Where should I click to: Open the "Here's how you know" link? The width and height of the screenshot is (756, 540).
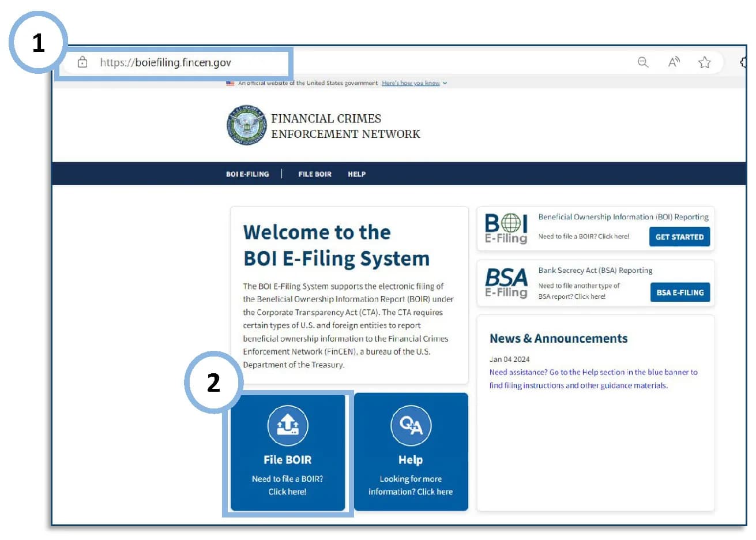click(x=411, y=83)
